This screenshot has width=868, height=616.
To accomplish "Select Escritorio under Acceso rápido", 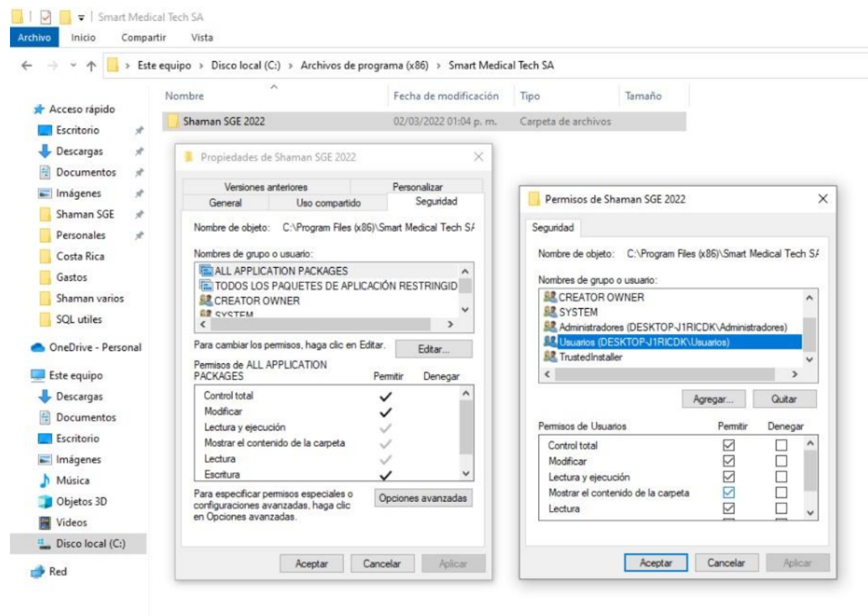I will tap(77, 130).
